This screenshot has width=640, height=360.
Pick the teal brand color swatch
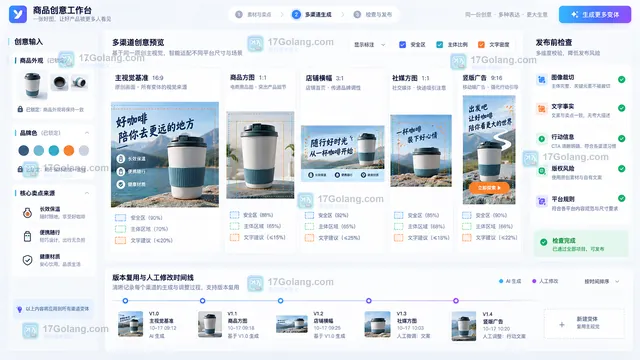coord(54,151)
